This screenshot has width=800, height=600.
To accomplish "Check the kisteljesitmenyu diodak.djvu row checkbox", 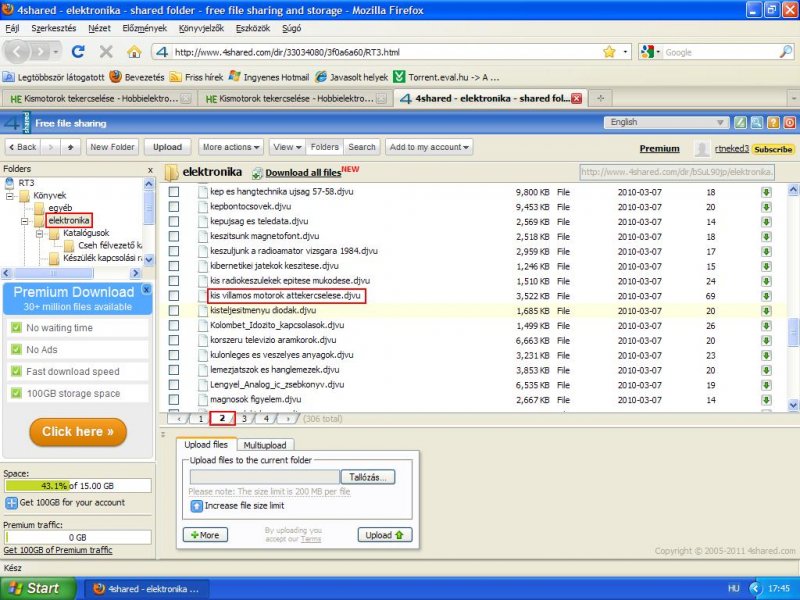I will (x=174, y=310).
